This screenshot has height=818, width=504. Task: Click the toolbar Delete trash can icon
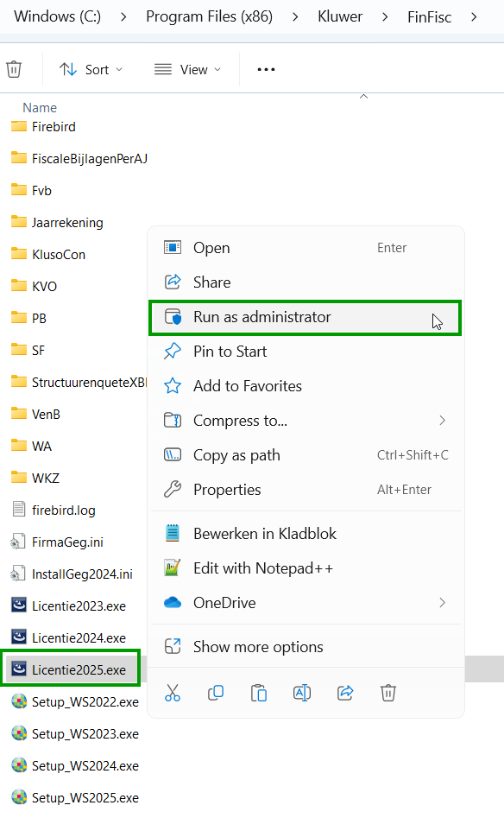click(x=14, y=69)
